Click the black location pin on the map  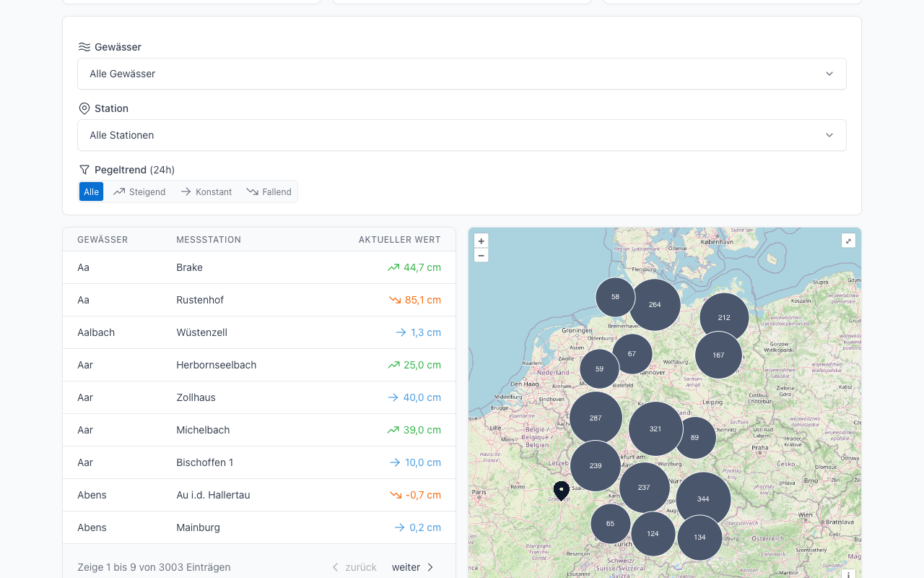tap(561, 491)
